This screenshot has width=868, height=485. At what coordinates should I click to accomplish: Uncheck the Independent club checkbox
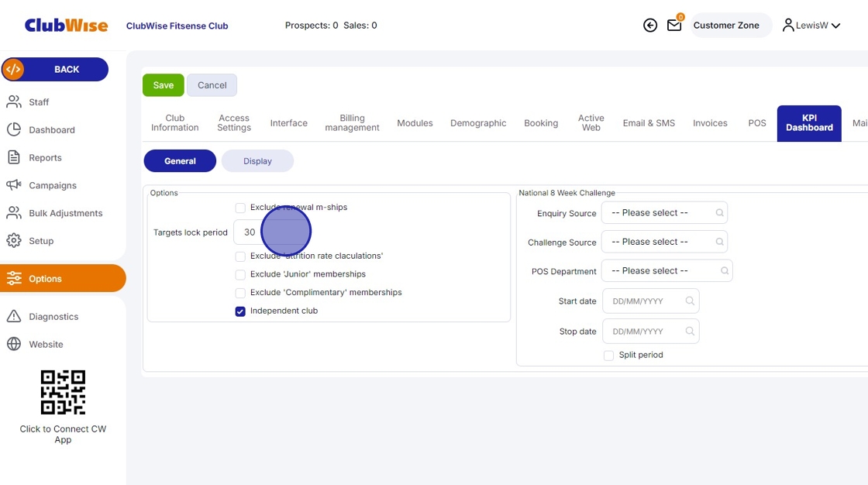click(240, 311)
